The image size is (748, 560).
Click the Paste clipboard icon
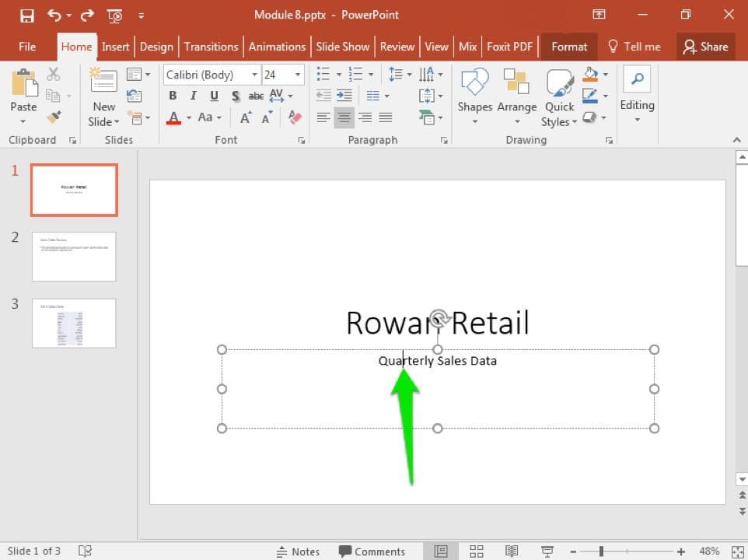coord(24,83)
